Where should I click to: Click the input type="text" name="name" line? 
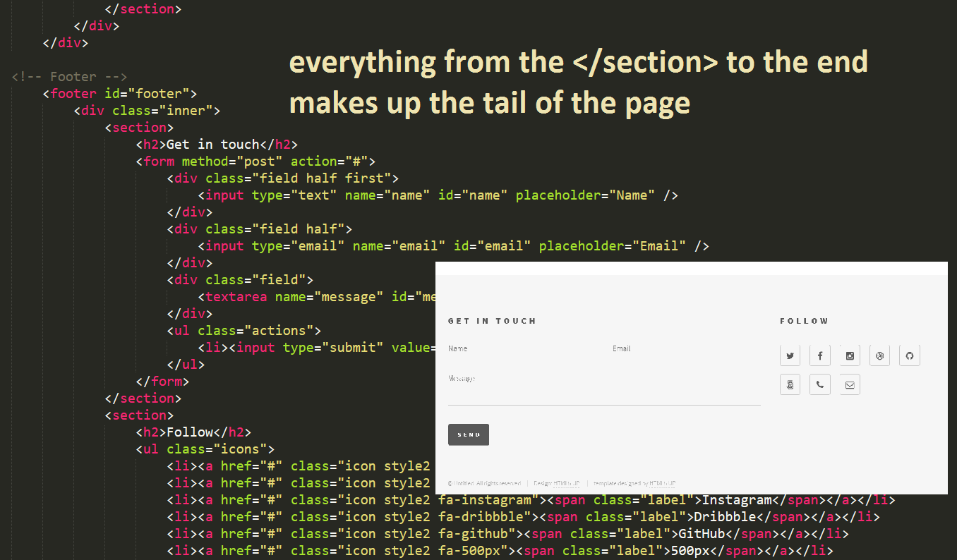pos(438,195)
